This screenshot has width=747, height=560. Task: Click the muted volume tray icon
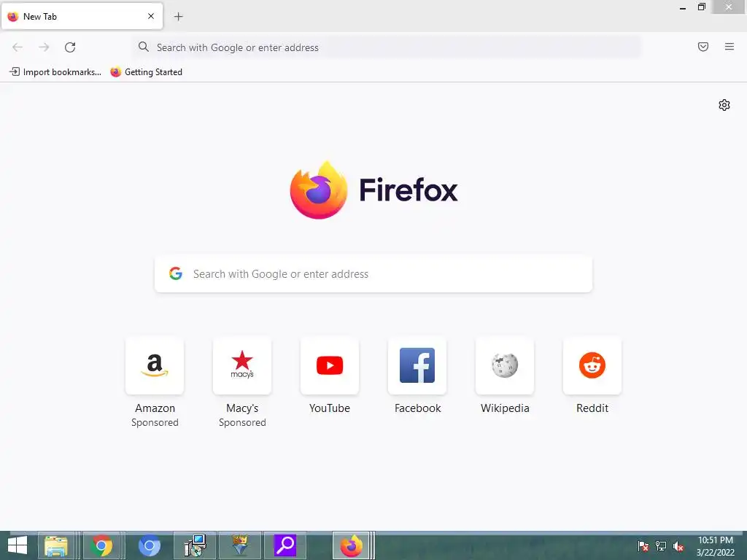678,546
